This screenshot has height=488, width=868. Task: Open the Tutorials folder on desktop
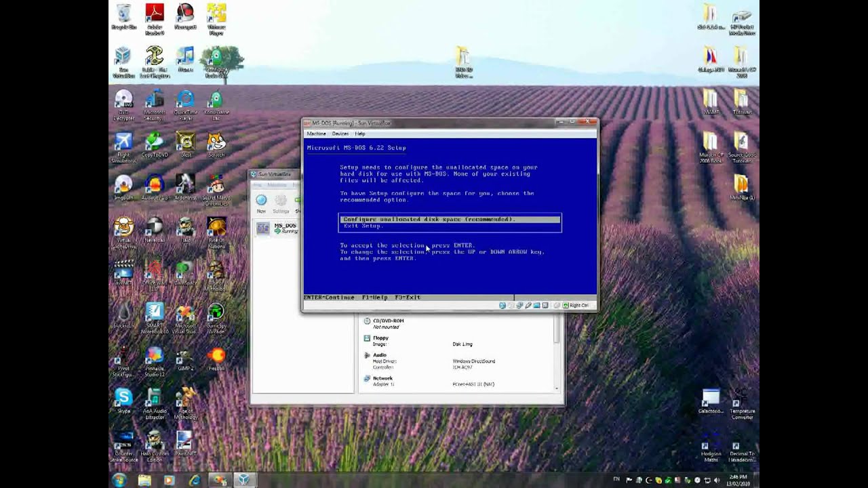click(741, 102)
